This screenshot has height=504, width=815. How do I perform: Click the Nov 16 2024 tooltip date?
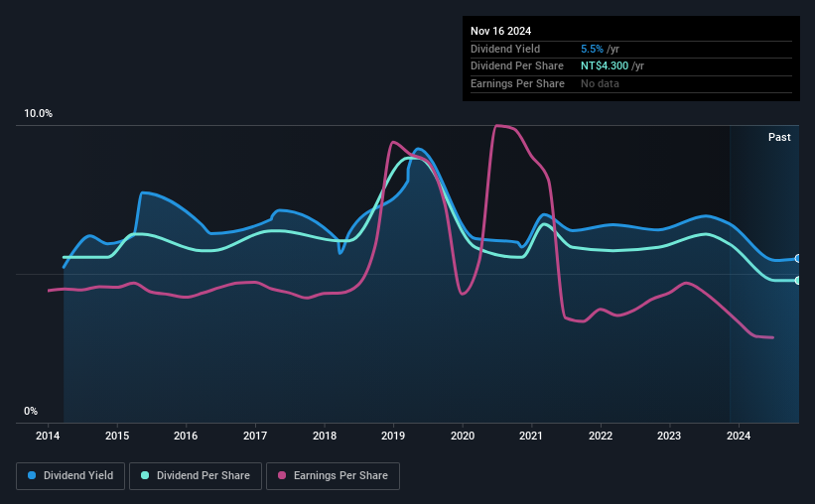pyautogui.click(x=500, y=31)
